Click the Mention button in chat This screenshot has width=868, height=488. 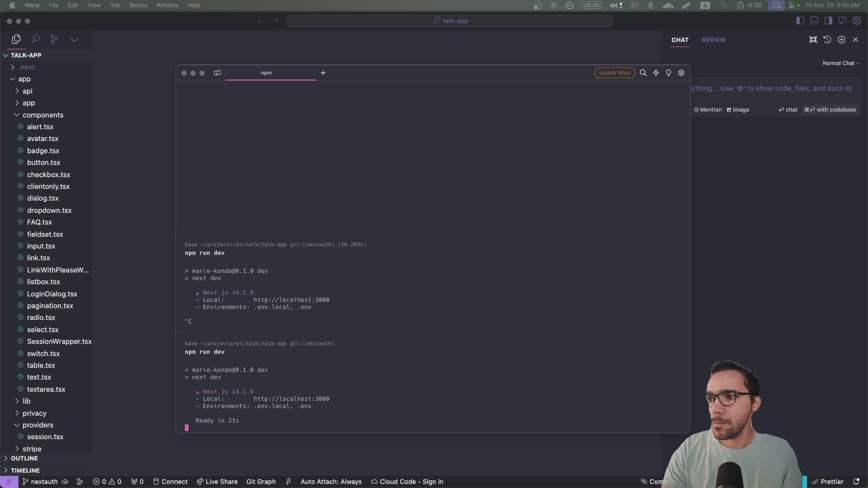coord(708,110)
